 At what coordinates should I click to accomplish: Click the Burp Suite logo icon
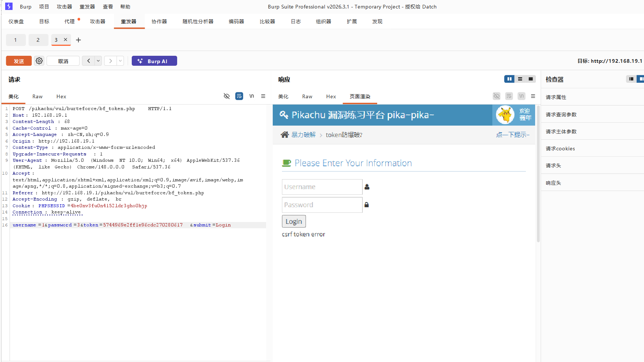point(9,6)
